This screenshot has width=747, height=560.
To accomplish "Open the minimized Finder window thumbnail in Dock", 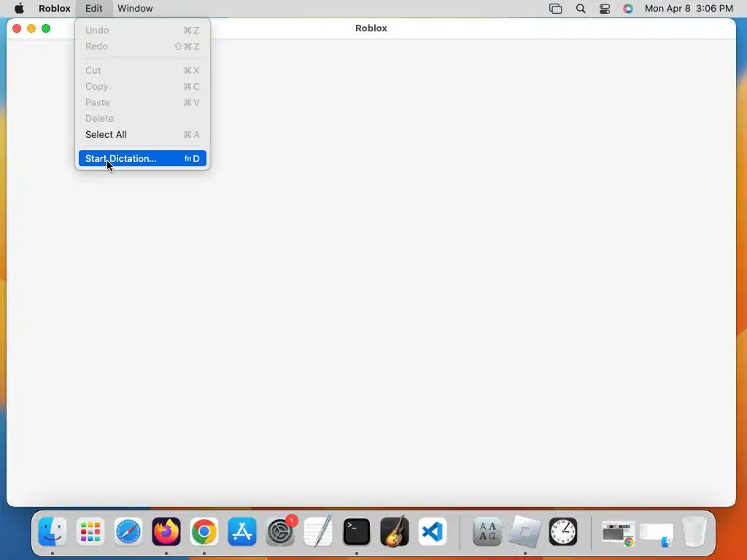I will [657, 534].
